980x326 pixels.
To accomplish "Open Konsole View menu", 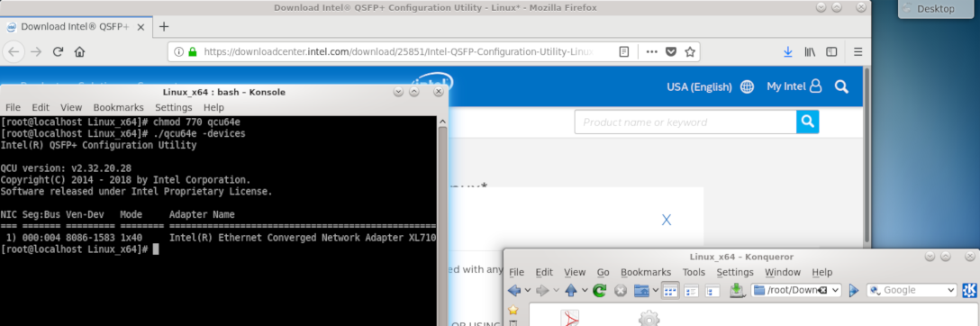I will pos(71,107).
